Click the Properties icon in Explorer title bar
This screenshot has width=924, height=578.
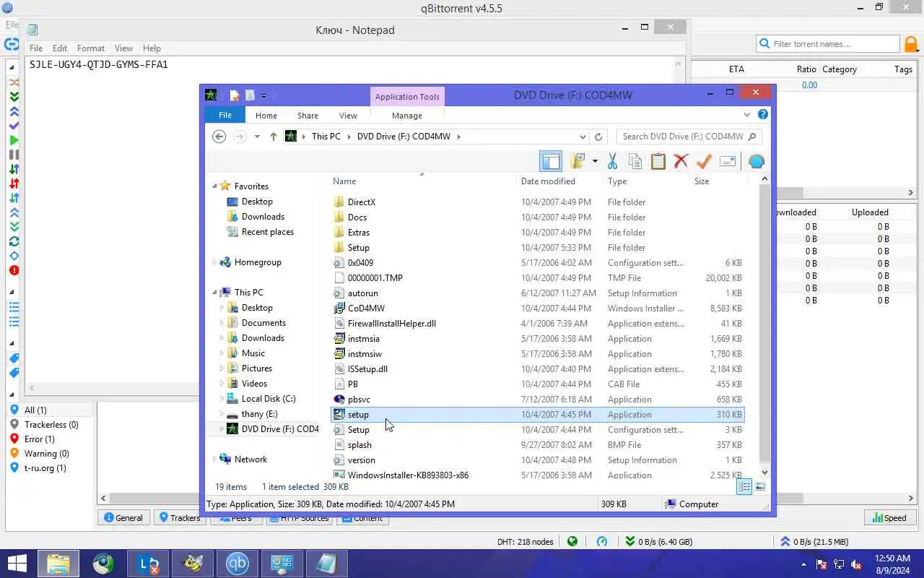[x=234, y=95]
